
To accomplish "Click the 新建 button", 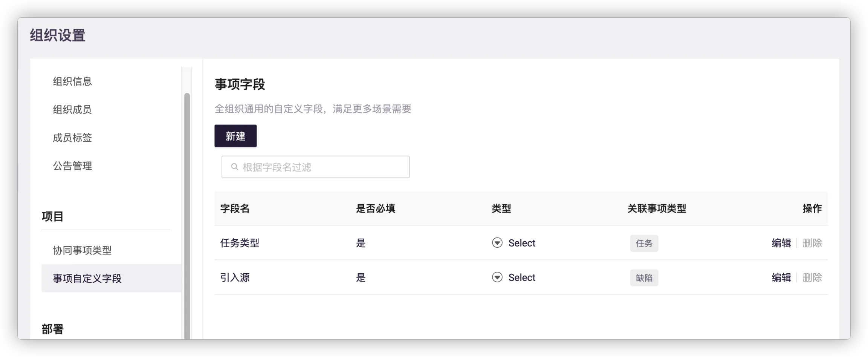I will (235, 136).
